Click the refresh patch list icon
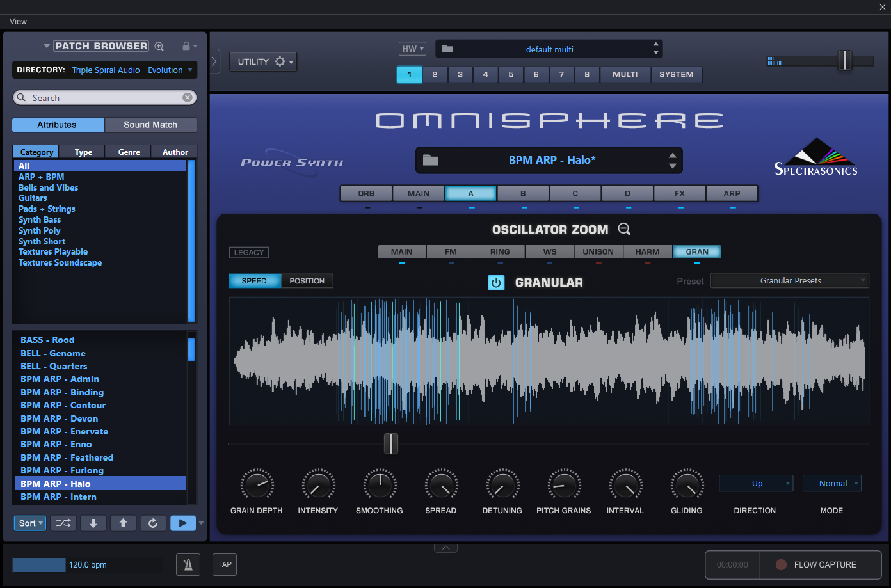891x588 pixels. click(153, 523)
